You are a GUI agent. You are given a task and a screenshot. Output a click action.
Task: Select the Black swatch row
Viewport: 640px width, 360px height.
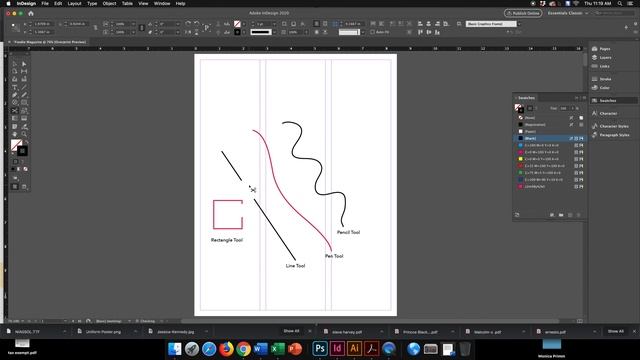pyautogui.click(x=549, y=138)
